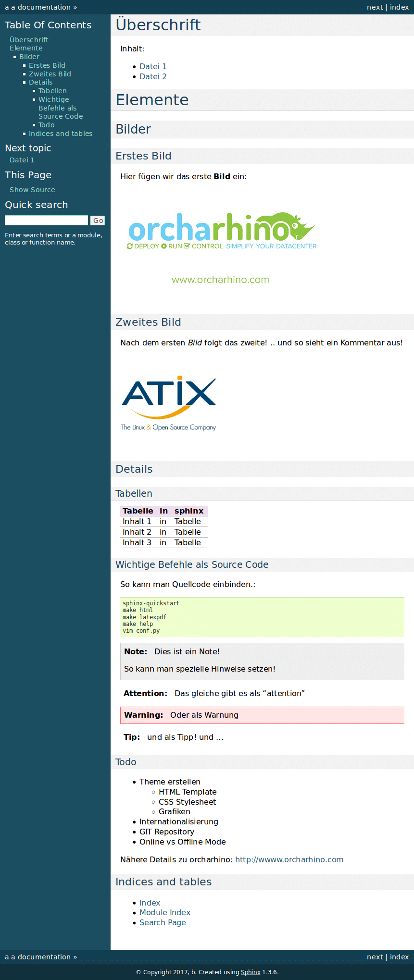The width and height of the screenshot is (414, 980).
Task: Click table cell 'Inhalt 3'
Action: click(x=137, y=542)
